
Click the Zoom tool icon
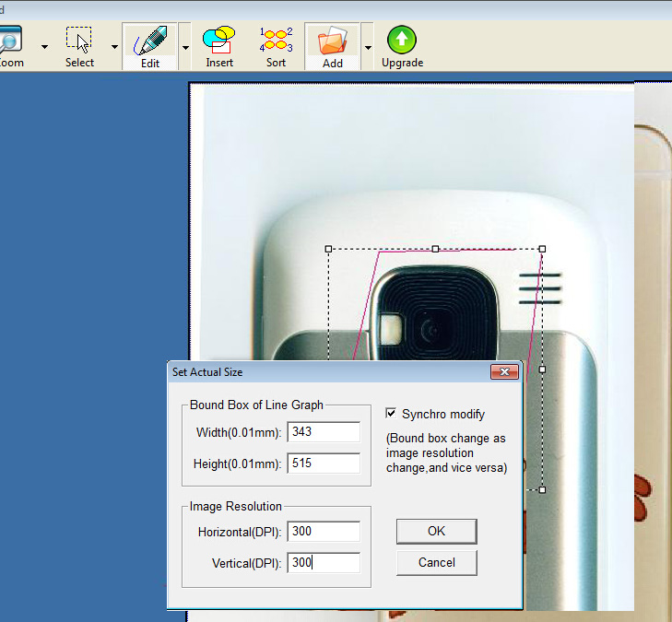click(x=11, y=41)
